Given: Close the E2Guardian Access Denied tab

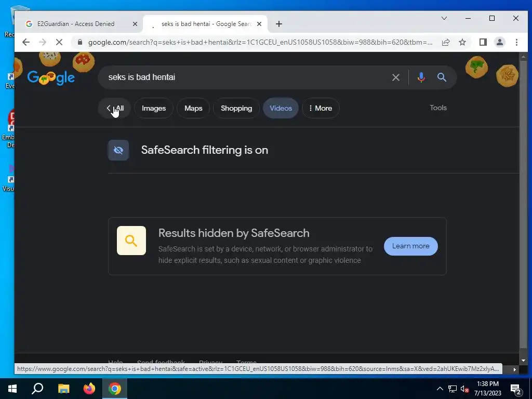Looking at the screenshot, I should tap(135, 24).
